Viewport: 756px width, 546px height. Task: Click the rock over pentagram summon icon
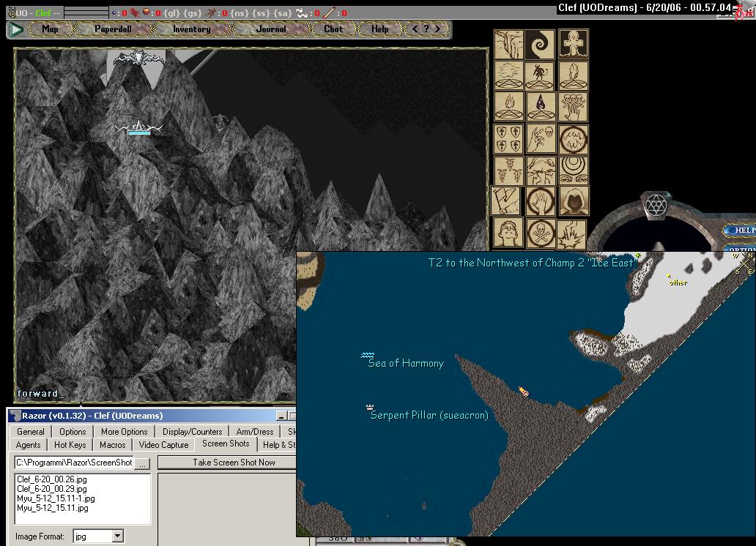[x=574, y=75]
